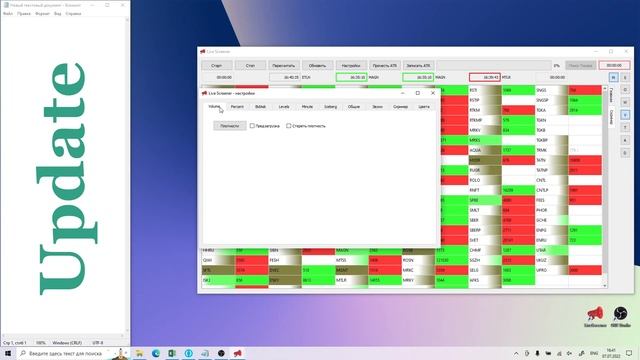
Task: Click the down arrow of the screener scrollbar
Action: point(605,285)
